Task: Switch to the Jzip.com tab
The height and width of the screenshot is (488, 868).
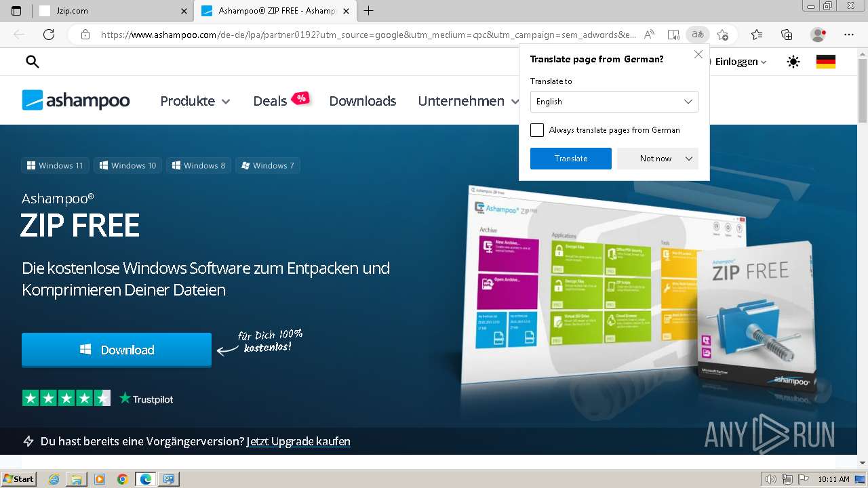Action: click(x=113, y=11)
